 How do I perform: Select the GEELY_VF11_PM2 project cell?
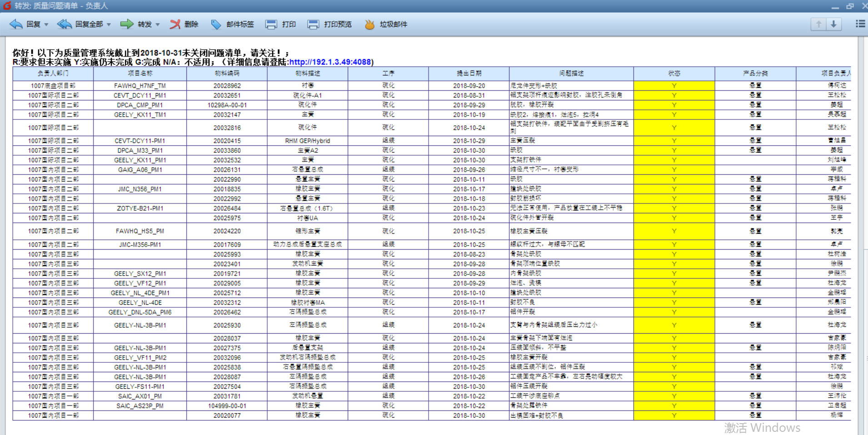(x=140, y=358)
